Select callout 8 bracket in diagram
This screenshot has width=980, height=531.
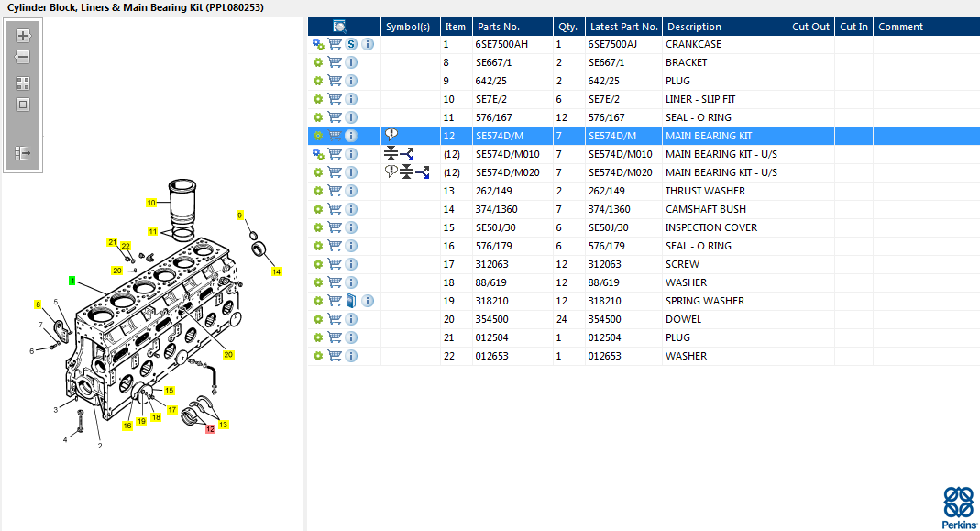(38, 304)
